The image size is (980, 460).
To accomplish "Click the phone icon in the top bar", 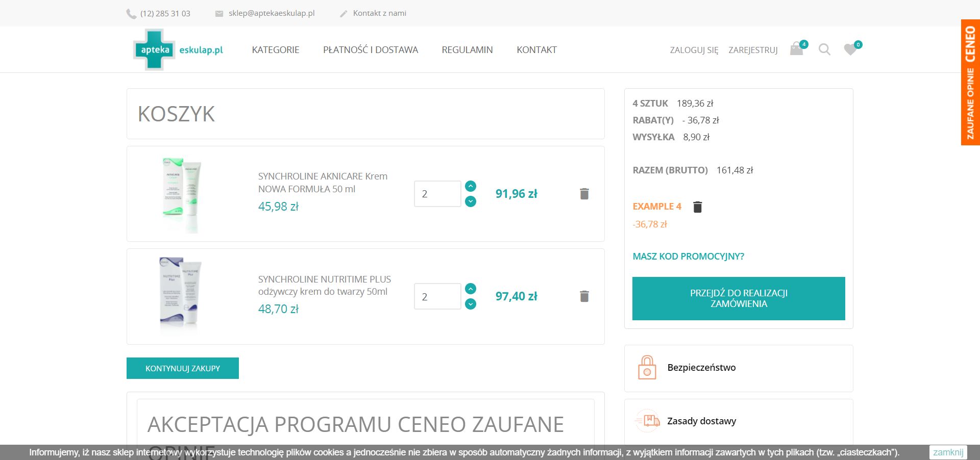I will (x=131, y=14).
